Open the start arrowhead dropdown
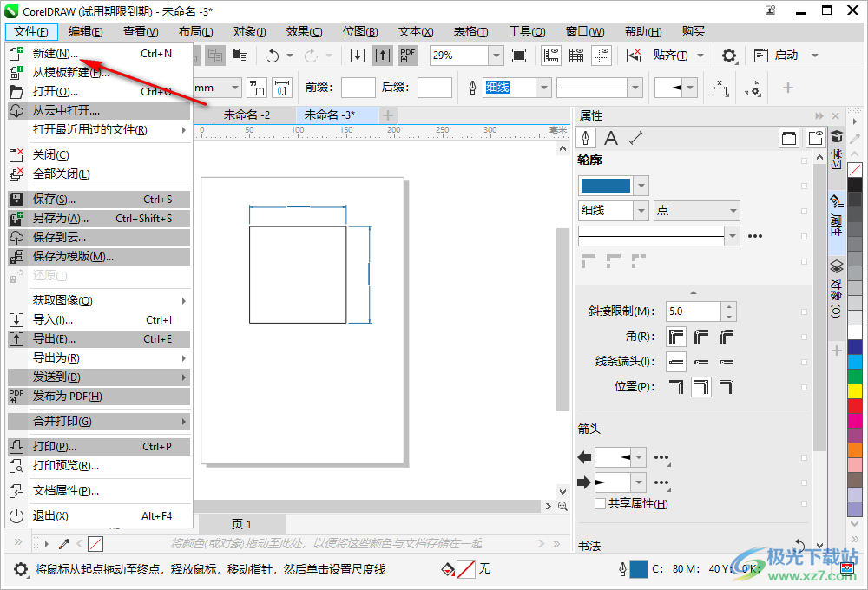The width and height of the screenshot is (868, 590). click(x=639, y=457)
